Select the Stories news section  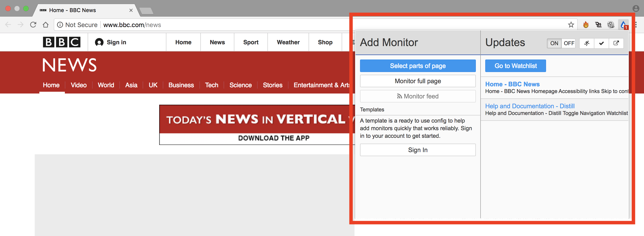273,85
